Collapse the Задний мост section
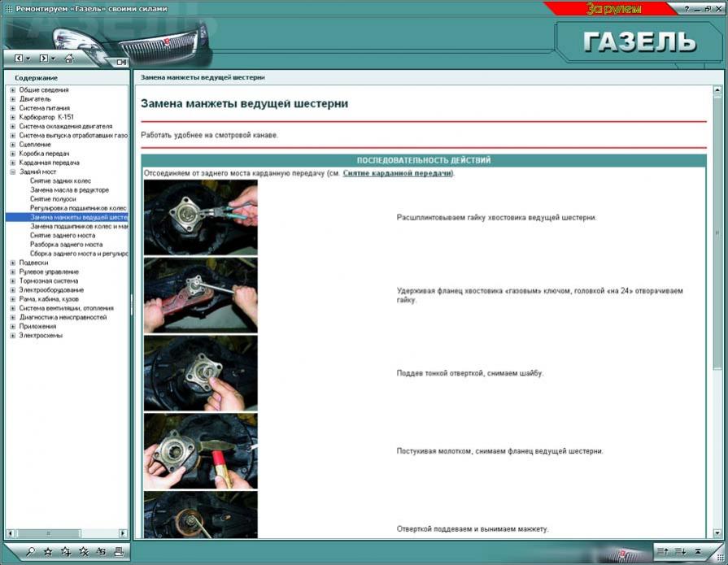Viewport: 728px width, 565px height. 13,172
